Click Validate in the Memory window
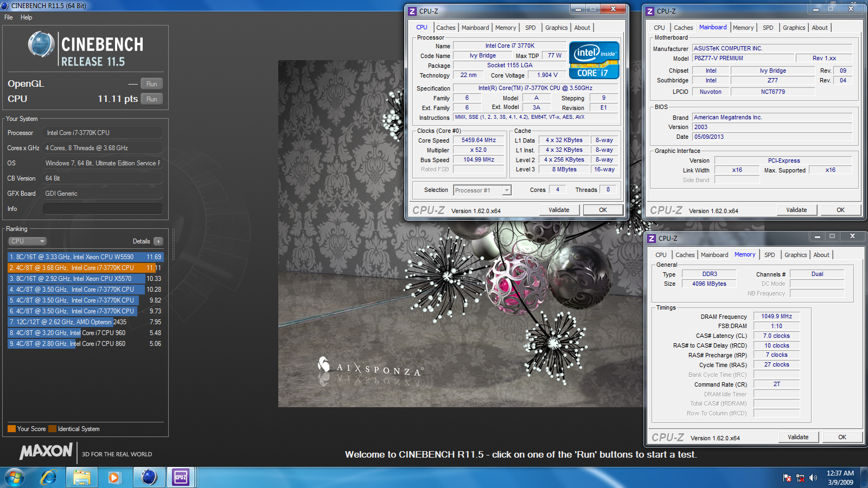 (x=799, y=437)
